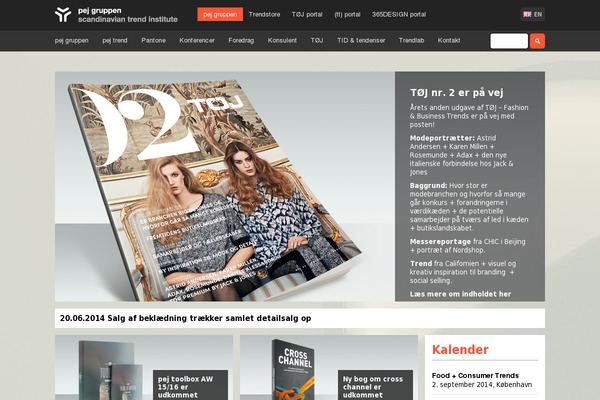Click the pej gruppen logo icon
Viewport: 600px width, 400px height.
click(63, 15)
